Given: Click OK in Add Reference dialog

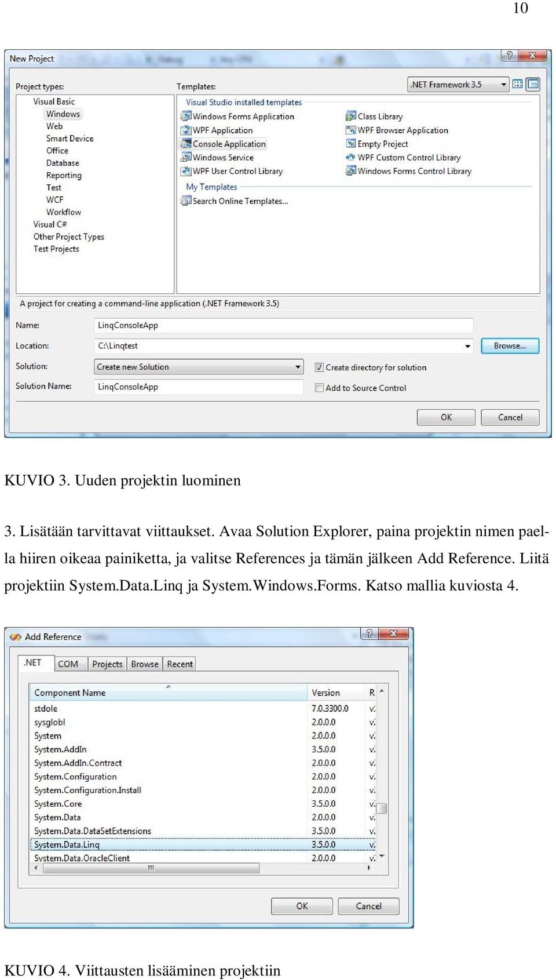Looking at the screenshot, I should coord(302,906).
